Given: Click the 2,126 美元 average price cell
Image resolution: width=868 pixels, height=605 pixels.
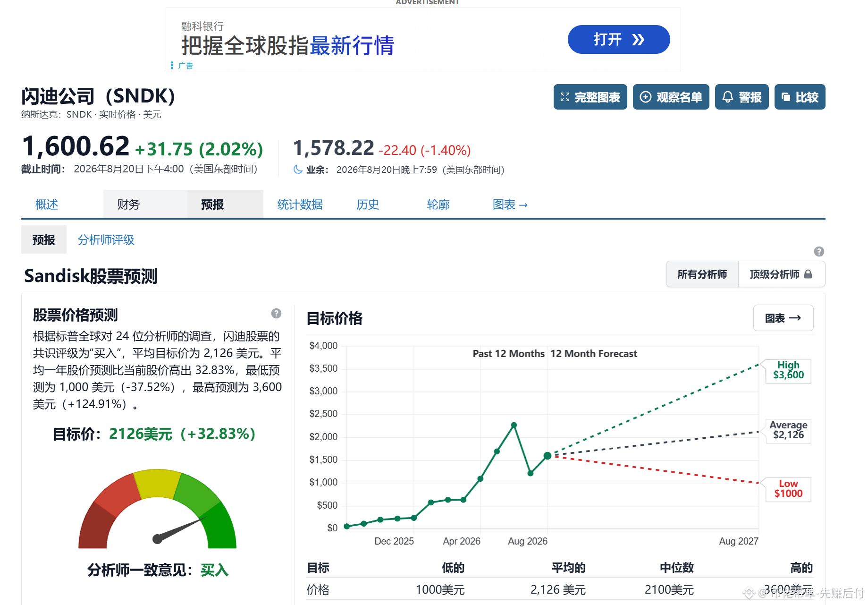Looking at the screenshot, I should (x=558, y=589).
